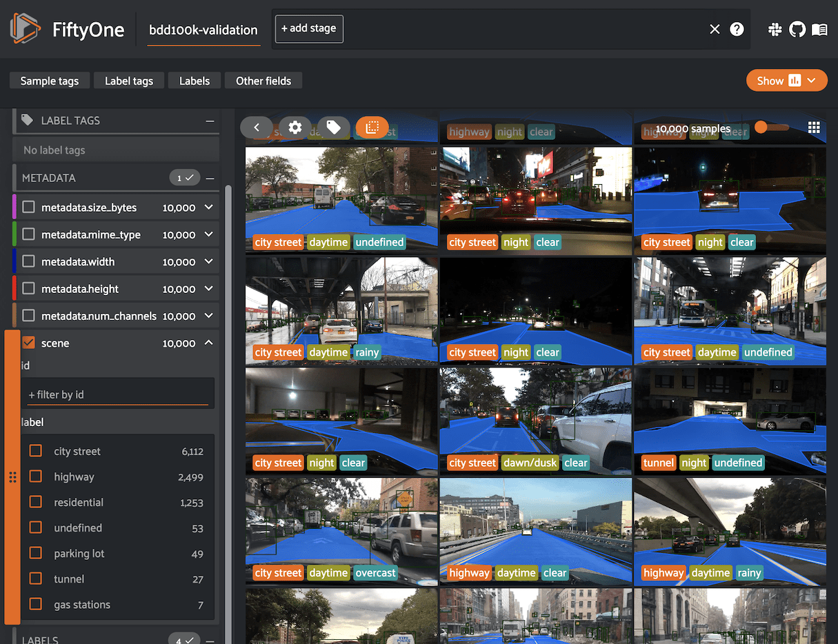Toggle the orange patches selection icon
This screenshot has width=838, height=644.
click(372, 128)
